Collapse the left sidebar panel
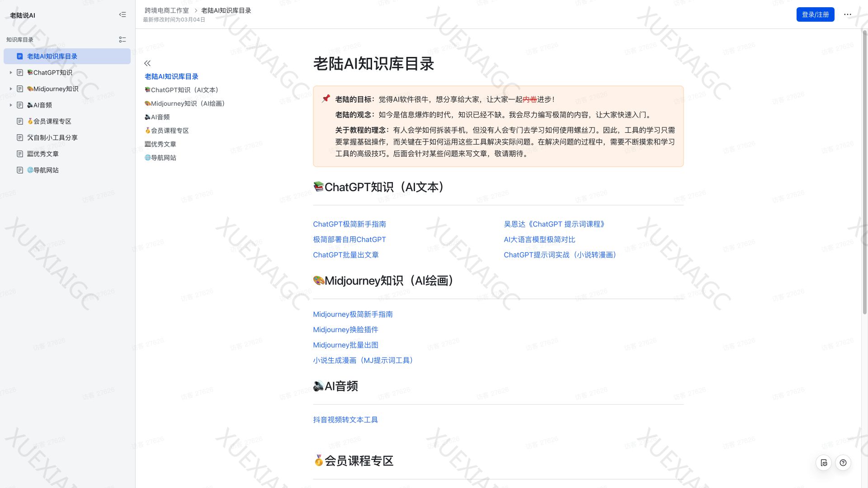This screenshot has width=868, height=488. click(x=122, y=14)
